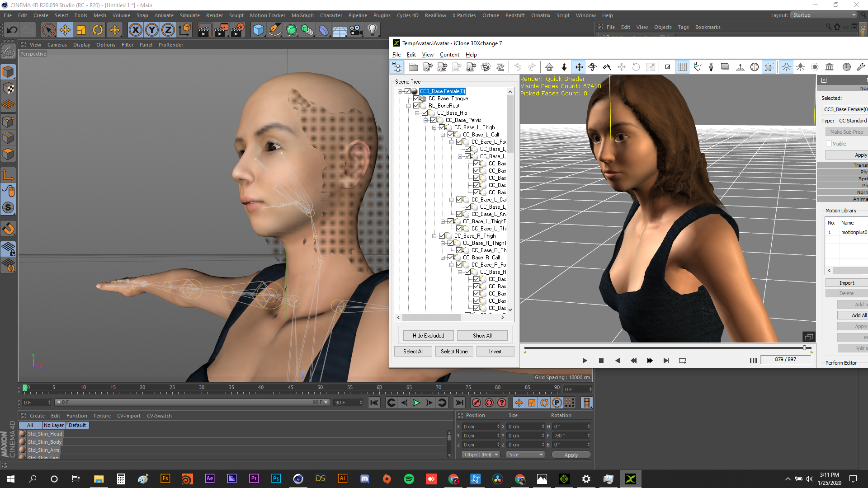This screenshot has height=488, width=868.
Task: Click the Camera object icon
Action: tap(356, 30)
